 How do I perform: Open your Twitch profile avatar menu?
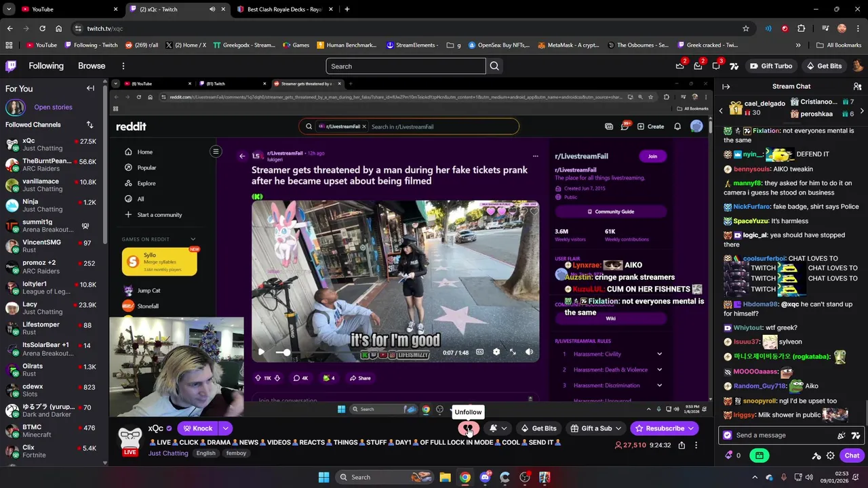point(858,66)
